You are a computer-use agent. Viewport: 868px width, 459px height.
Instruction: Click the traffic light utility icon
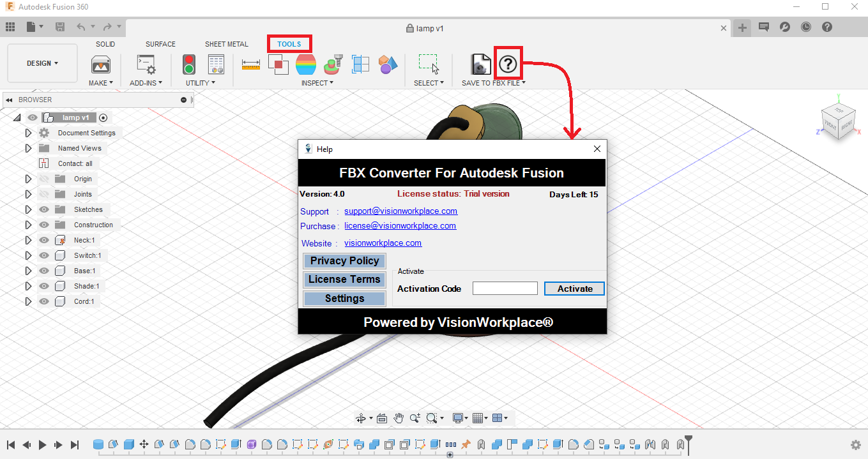click(189, 64)
